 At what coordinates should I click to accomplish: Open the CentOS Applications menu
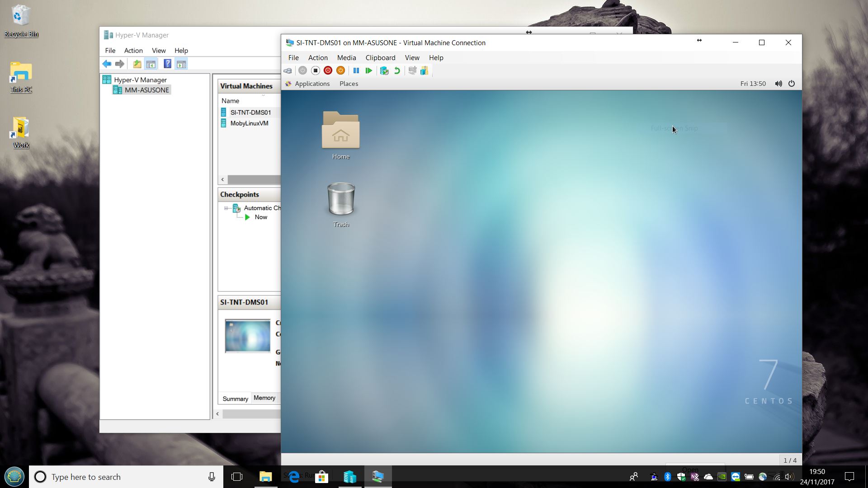tap(307, 84)
